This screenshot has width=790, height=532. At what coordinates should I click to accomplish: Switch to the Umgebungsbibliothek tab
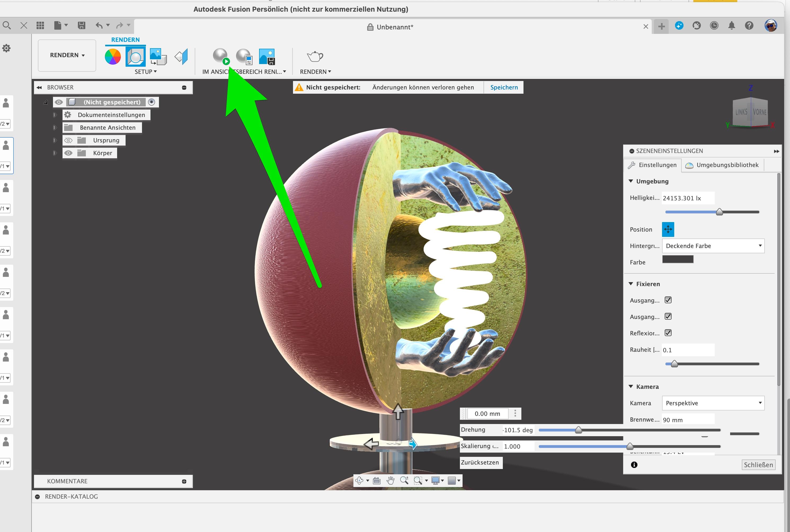click(722, 165)
